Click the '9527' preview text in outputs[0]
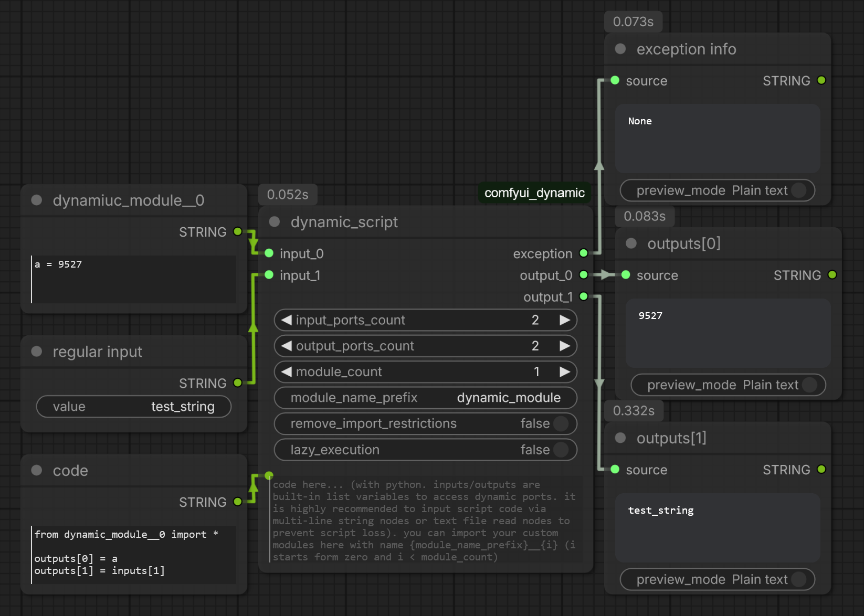The image size is (864, 616). click(x=650, y=316)
